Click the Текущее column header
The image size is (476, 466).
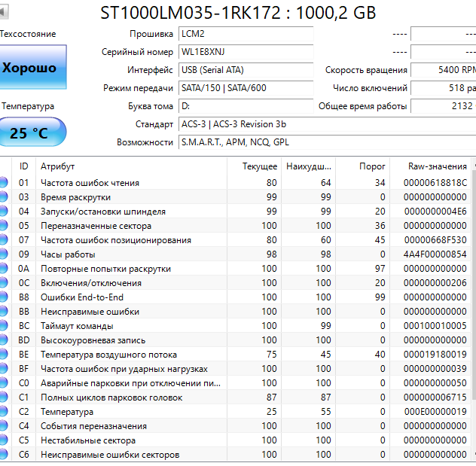pos(254,166)
